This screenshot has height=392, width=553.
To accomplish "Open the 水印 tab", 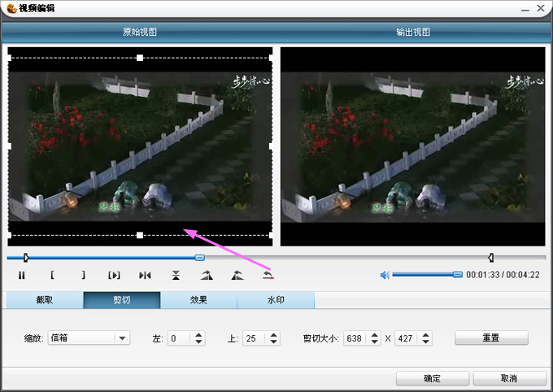I will [x=276, y=300].
